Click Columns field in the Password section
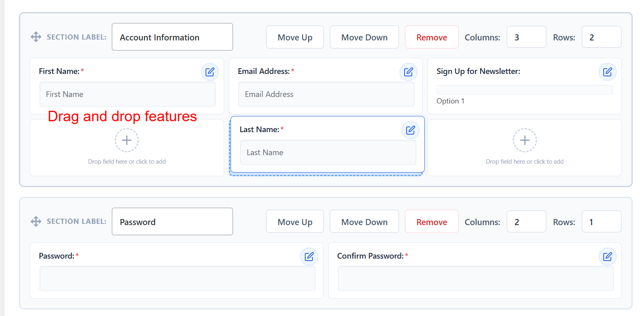Viewport: 644px width, 316px height. [527, 221]
